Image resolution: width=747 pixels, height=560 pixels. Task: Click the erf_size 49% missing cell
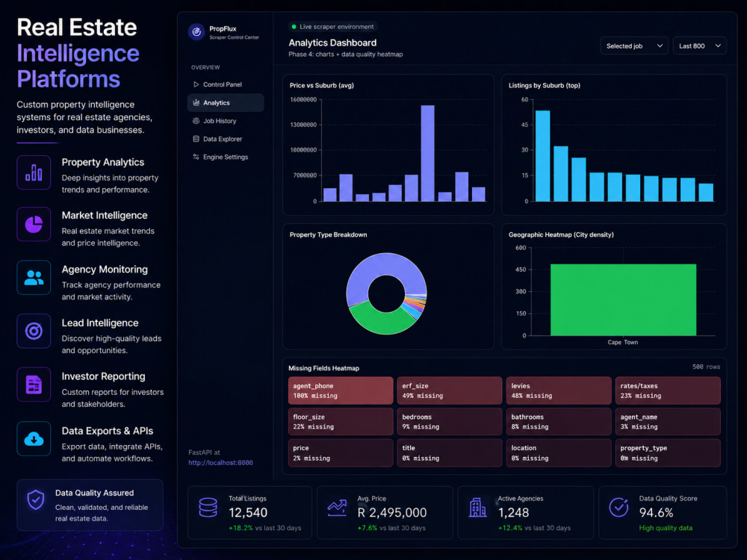449,391
